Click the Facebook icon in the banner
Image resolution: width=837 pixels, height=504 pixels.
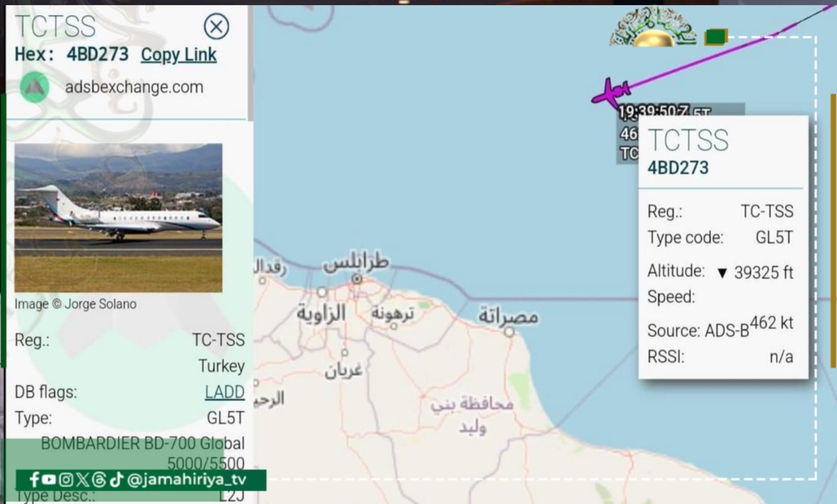pos(34,479)
